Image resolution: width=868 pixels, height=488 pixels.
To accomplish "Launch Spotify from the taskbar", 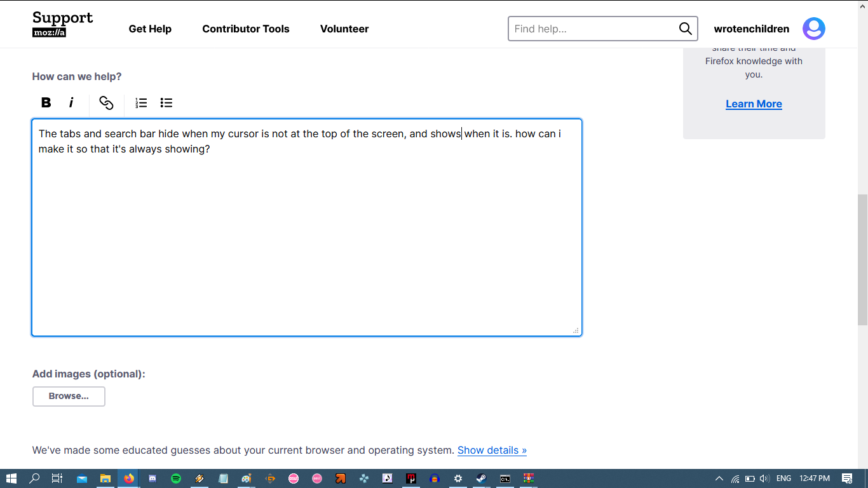I will coord(176,478).
